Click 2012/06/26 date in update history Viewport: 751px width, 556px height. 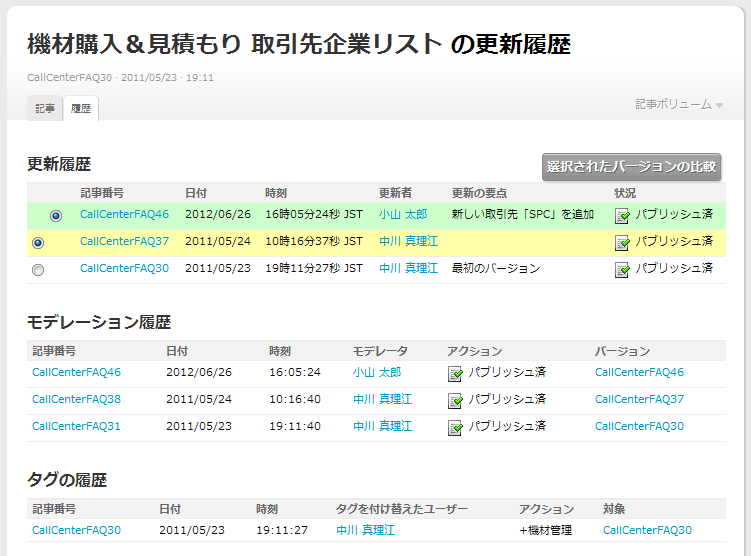tap(218, 214)
